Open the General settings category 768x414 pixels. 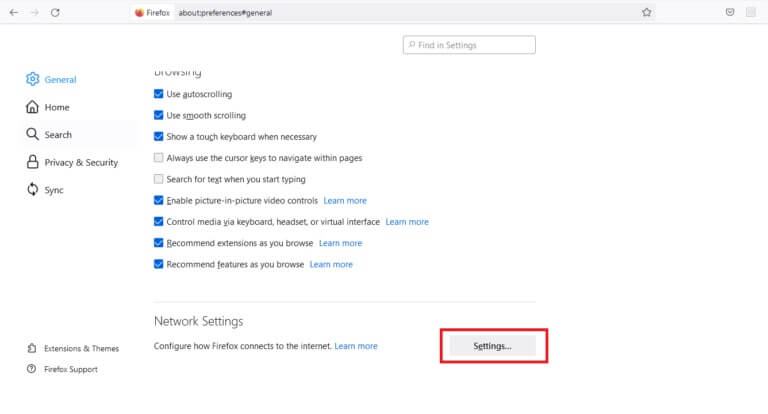(60, 79)
